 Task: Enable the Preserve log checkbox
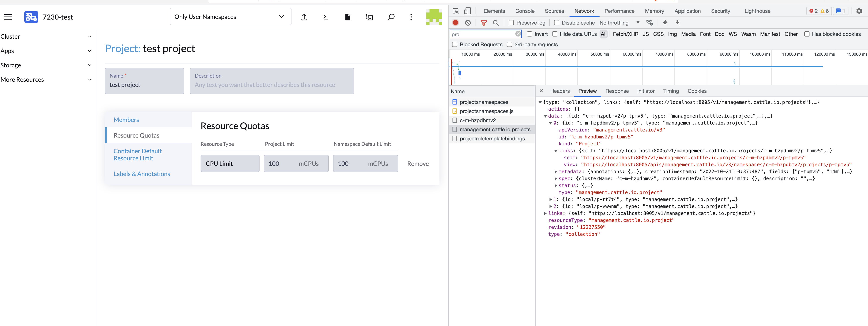(511, 23)
